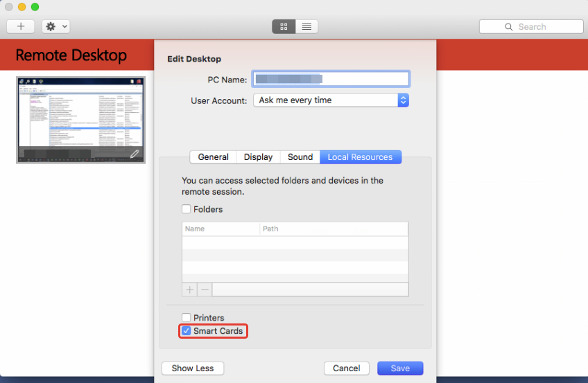Click the plus icon to add desktop
This screenshot has width=588, height=383.
click(21, 26)
